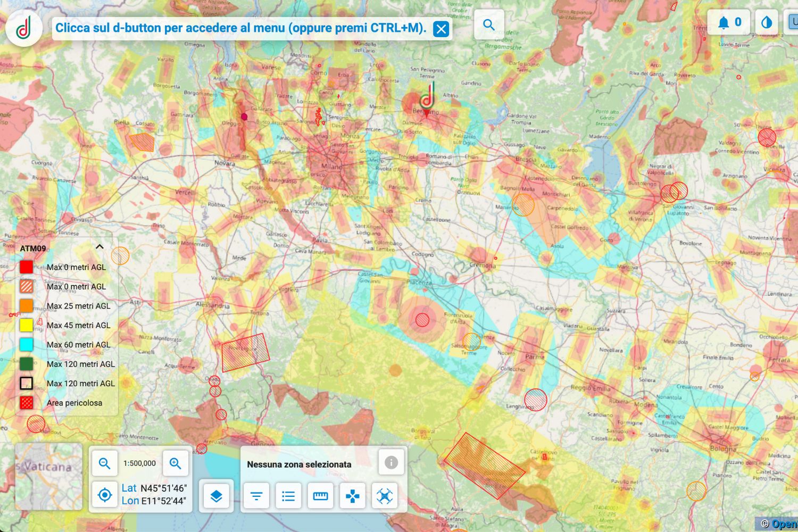Screen dimensions: 798x532
Task: Click the water drop opacity icon
Action: [x=766, y=22]
